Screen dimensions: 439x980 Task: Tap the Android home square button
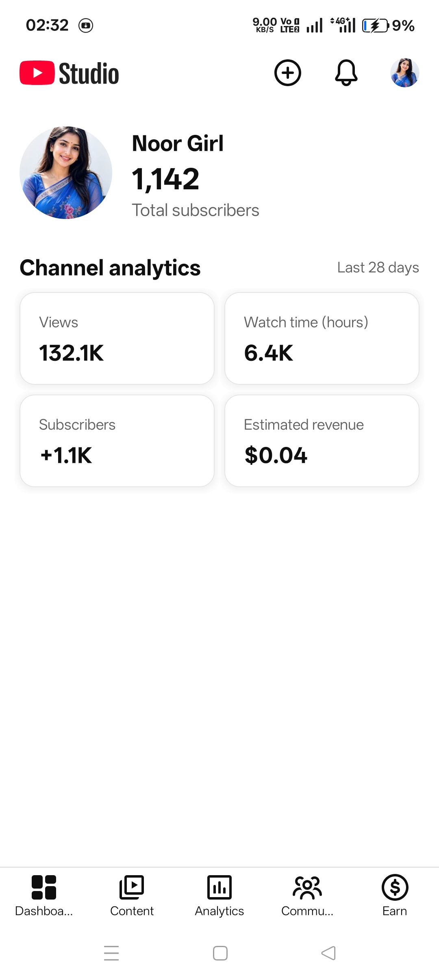[220, 953]
